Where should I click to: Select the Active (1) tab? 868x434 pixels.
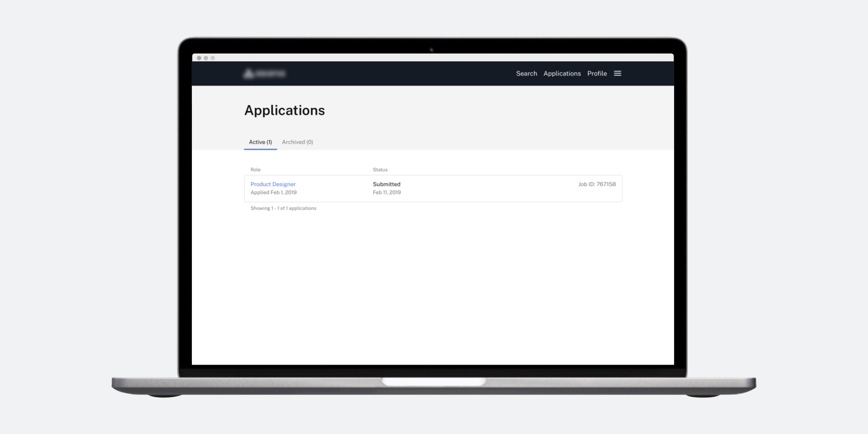pyautogui.click(x=260, y=142)
